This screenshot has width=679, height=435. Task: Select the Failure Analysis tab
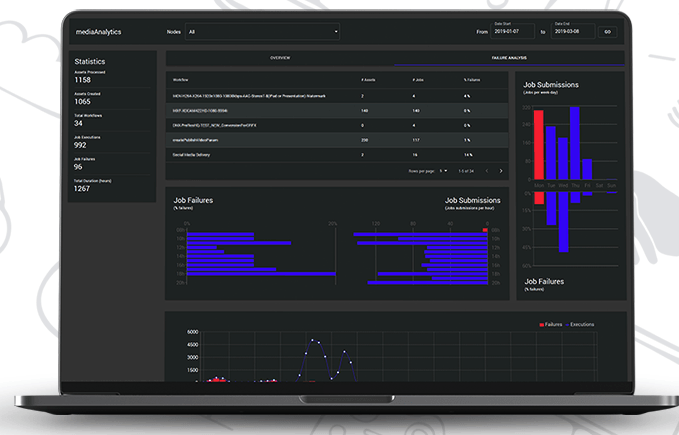[509, 58]
